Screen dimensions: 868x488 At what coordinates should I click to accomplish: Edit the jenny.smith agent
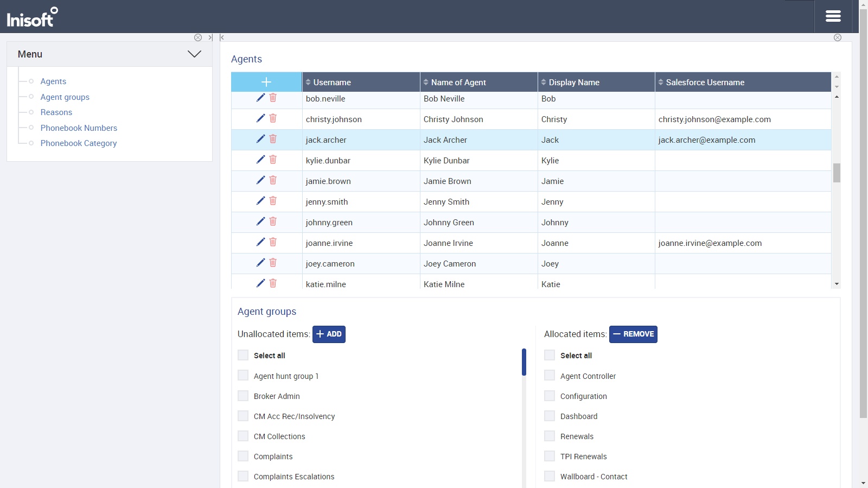point(260,201)
